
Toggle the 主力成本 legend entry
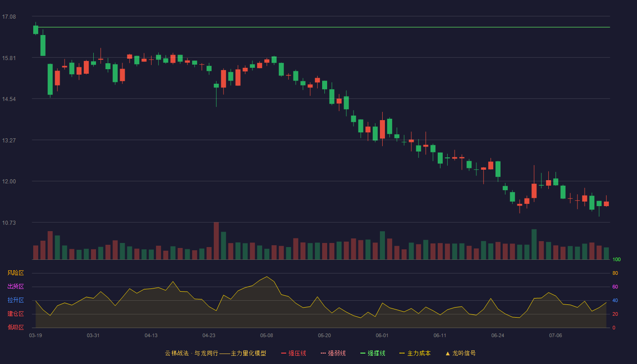[415, 353]
